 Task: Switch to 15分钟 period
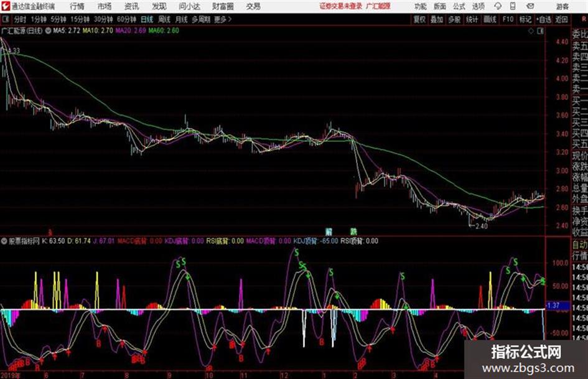(80, 19)
